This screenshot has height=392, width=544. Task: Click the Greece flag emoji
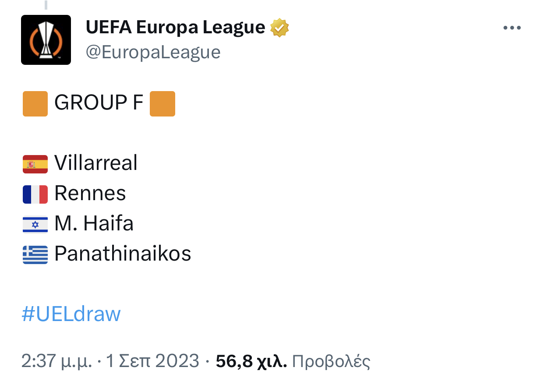point(35,254)
